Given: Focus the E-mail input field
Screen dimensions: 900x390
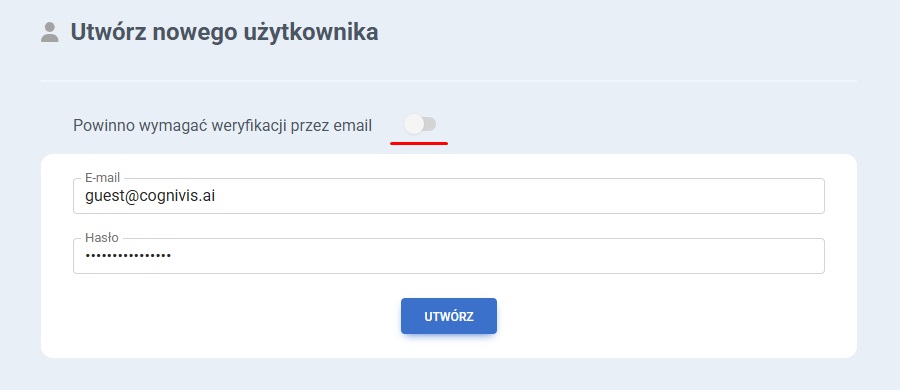Looking at the screenshot, I should (x=449, y=196).
